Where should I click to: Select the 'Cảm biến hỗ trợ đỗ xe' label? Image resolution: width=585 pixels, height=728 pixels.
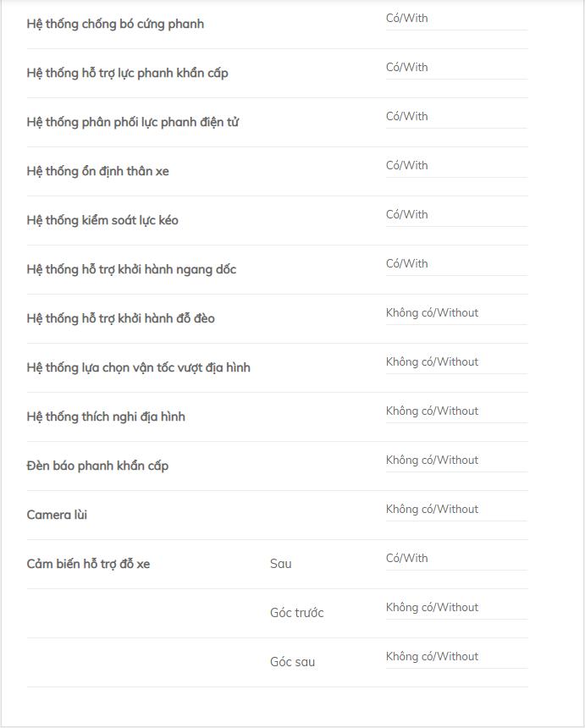tap(88, 564)
